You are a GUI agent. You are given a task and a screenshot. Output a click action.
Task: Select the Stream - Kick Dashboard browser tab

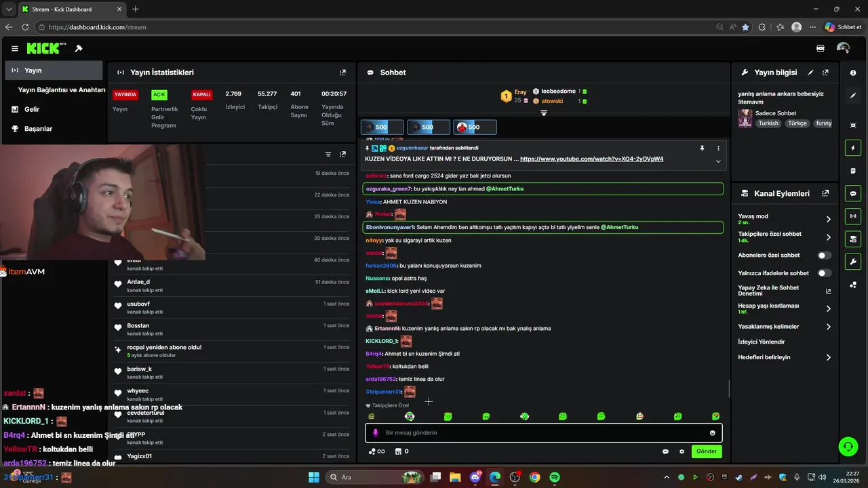(71, 9)
